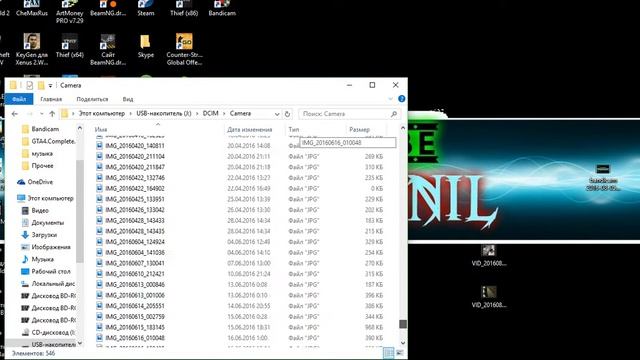Launch Counter-Strike Global Offensive desktop icon
The width and height of the screenshot is (640, 360).
184,49
